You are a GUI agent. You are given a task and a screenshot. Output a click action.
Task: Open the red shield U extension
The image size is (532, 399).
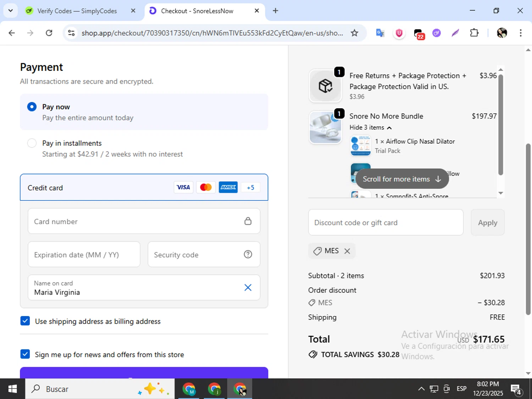click(399, 33)
